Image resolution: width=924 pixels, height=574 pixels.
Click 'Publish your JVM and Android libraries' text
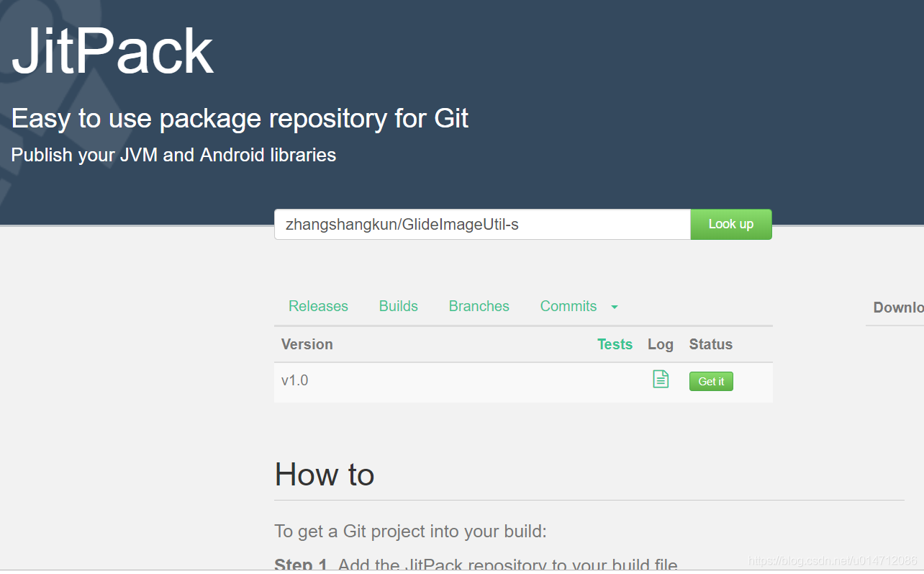coord(173,155)
